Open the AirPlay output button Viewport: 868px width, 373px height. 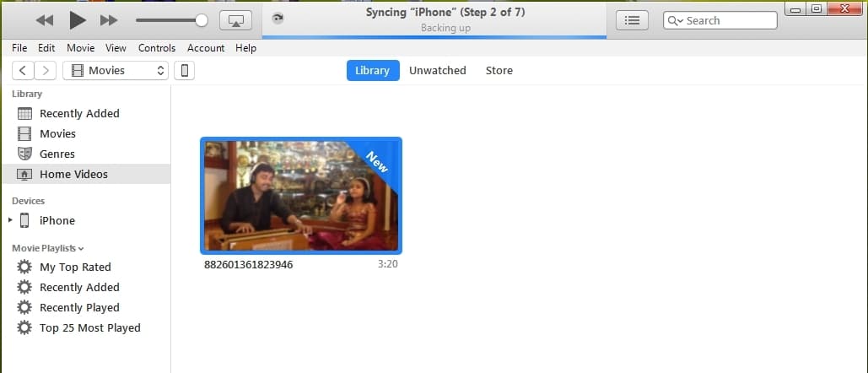pyautogui.click(x=236, y=20)
